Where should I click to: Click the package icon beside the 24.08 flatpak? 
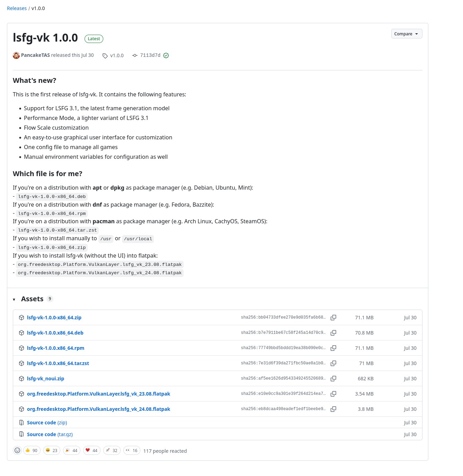(21, 409)
